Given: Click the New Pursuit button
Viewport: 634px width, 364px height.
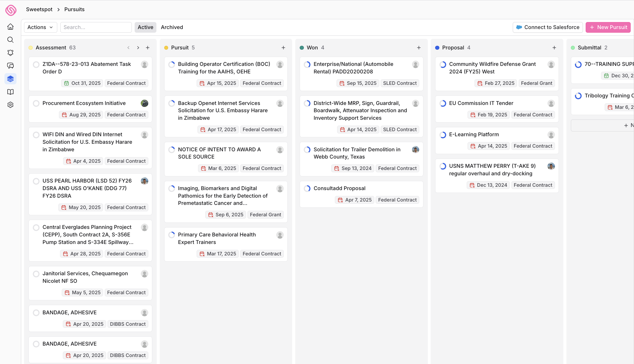Looking at the screenshot, I should click(608, 27).
